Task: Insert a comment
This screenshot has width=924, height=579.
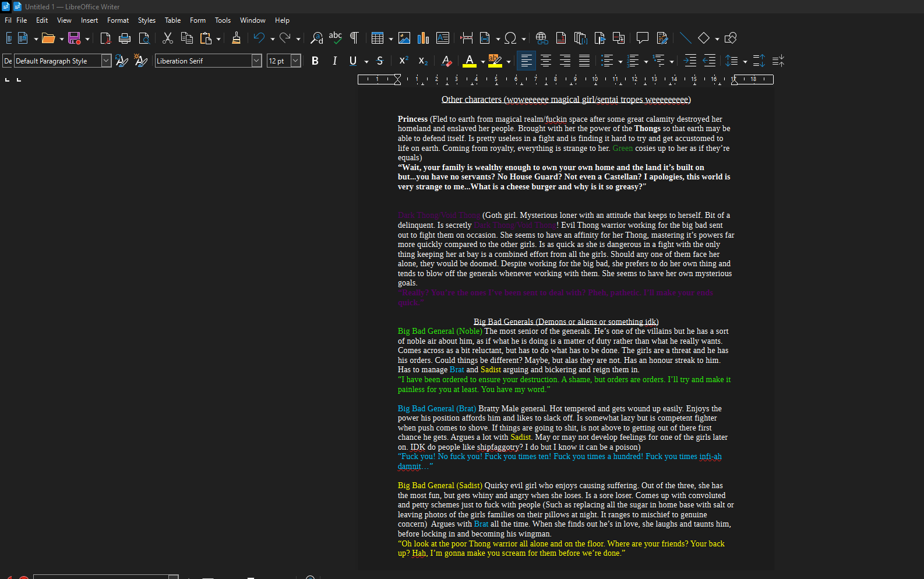Action: 643,38
